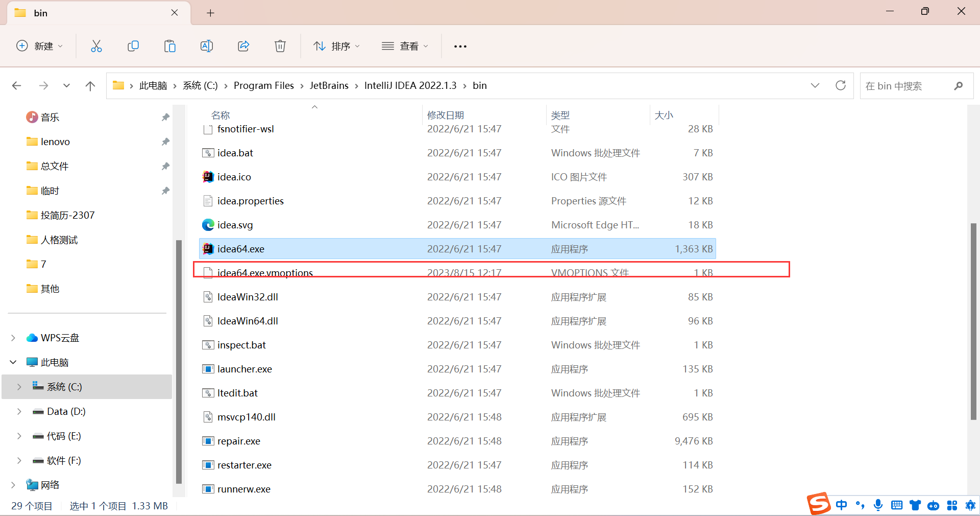Expand the WPS云盘 tree node

tap(13, 338)
